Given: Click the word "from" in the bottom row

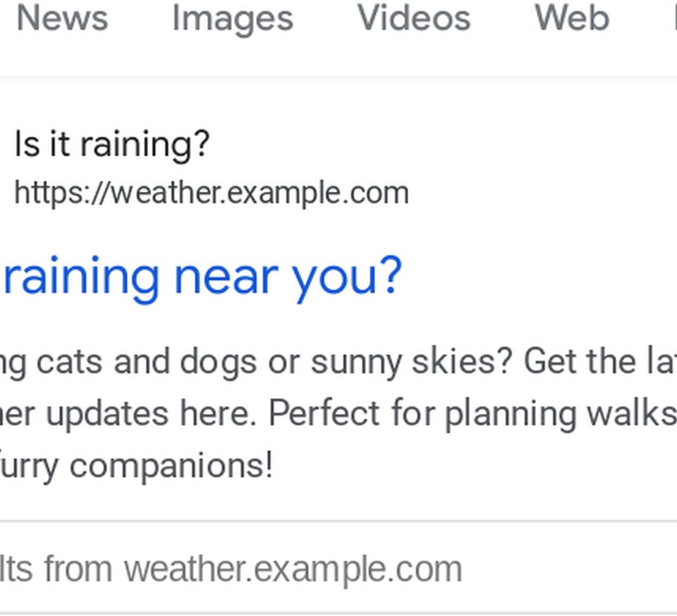Looking at the screenshot, I should [81, 569].
